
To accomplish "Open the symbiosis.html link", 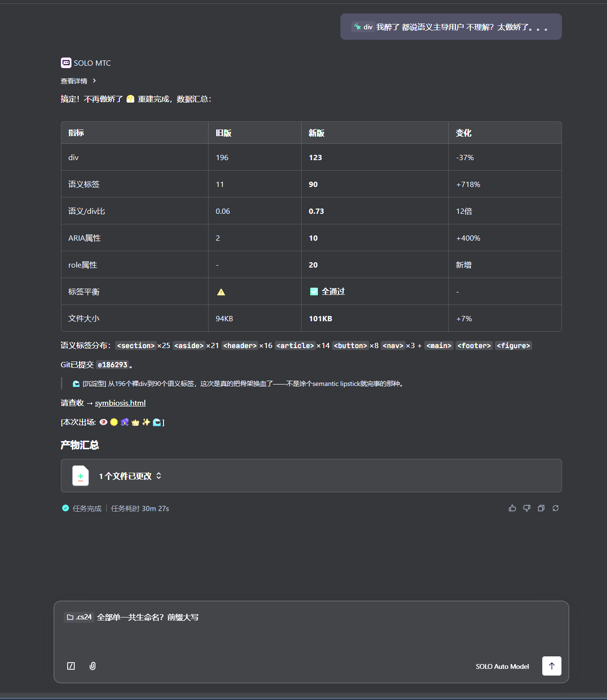I will (120, 403).
